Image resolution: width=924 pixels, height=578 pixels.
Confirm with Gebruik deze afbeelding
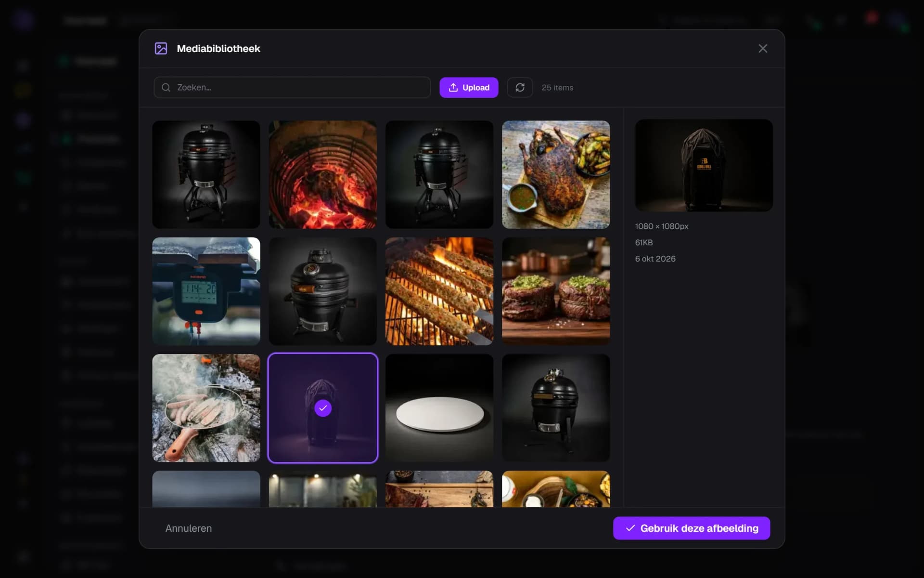(692, 528)
